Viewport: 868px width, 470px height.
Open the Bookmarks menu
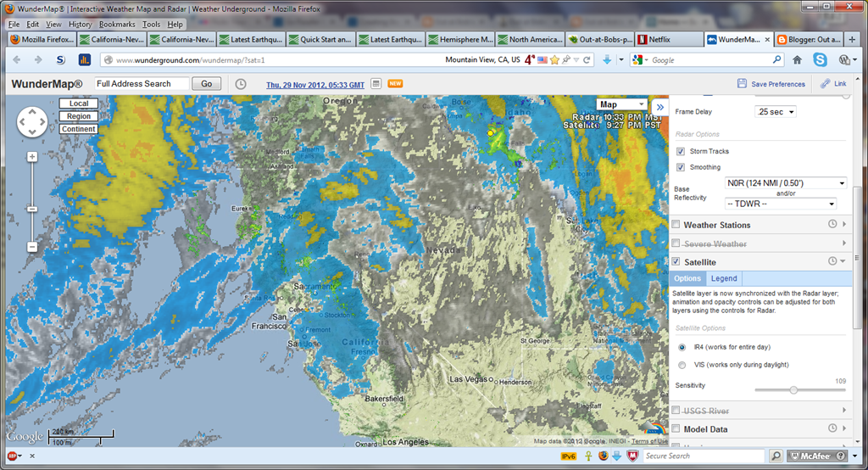point(117,25)
